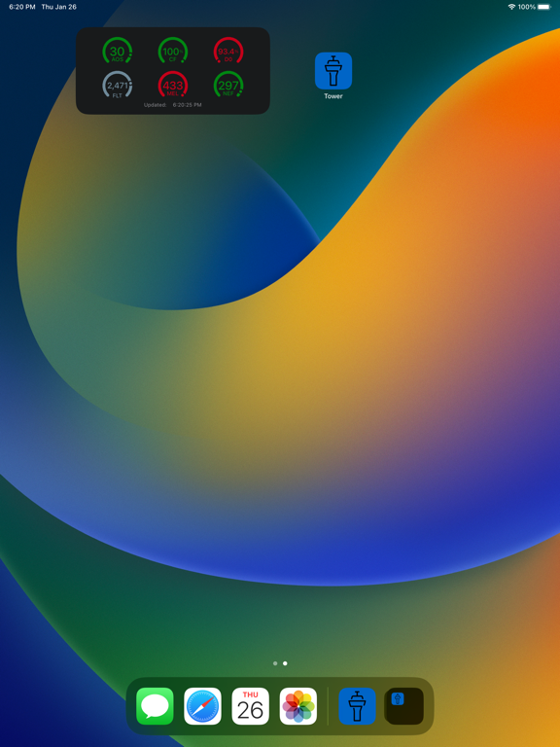Tap the NEF gauge showing 297
This screenshot has width=560, height=747.
coord(228,86)
